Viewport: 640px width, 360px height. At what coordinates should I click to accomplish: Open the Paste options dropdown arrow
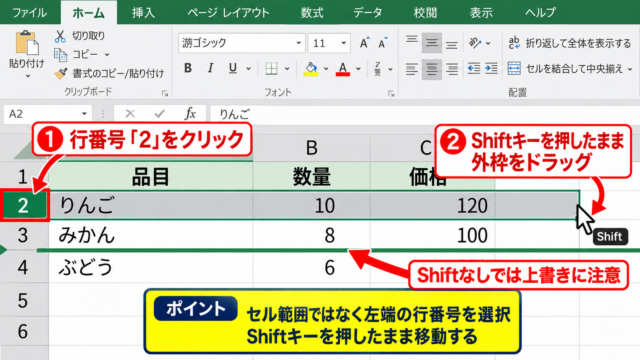point(27,76)
